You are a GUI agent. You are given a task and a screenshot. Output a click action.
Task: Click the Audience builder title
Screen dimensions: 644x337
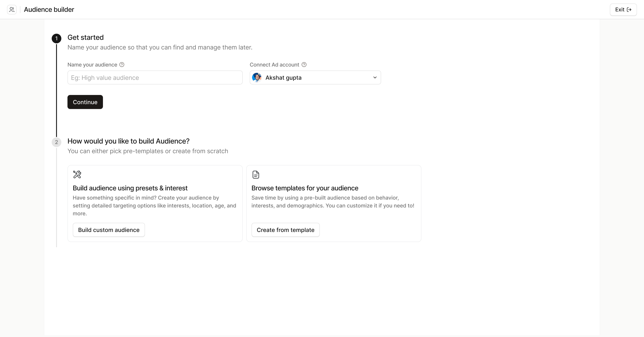click(49, 9)
